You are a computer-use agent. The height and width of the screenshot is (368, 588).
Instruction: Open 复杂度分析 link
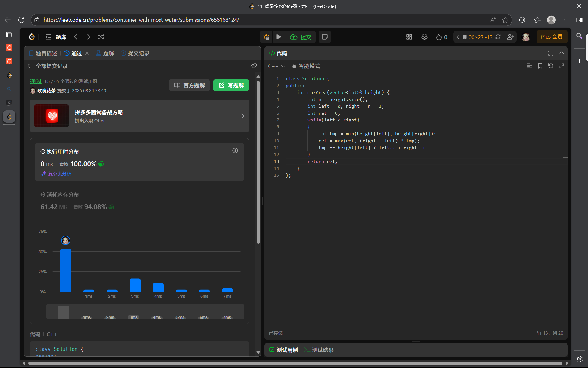click(56, 174)
